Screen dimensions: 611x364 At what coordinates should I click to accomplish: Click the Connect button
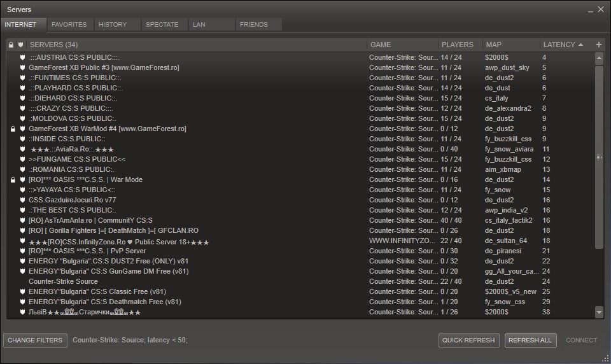point(581,340)
